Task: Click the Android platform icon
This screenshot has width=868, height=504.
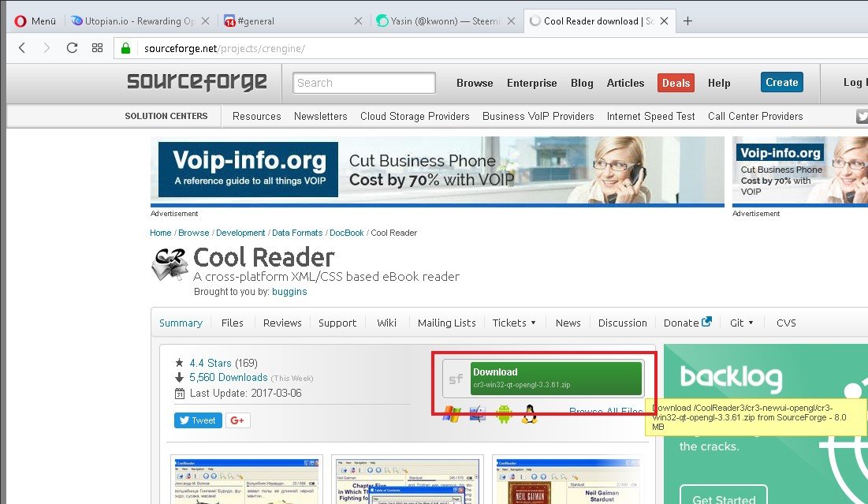Action: [x=504, y=414]
